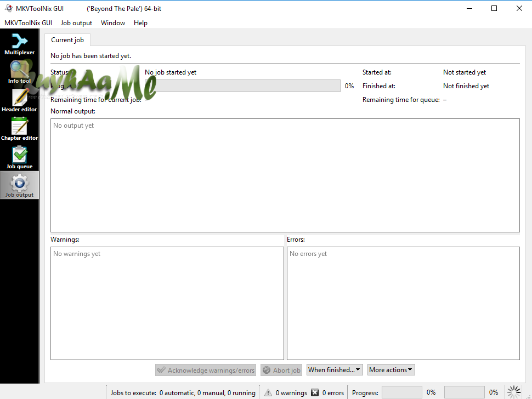Click the spinner activity icon in status bar
Viewport: 532px width, 399px height.
point(514,392)
